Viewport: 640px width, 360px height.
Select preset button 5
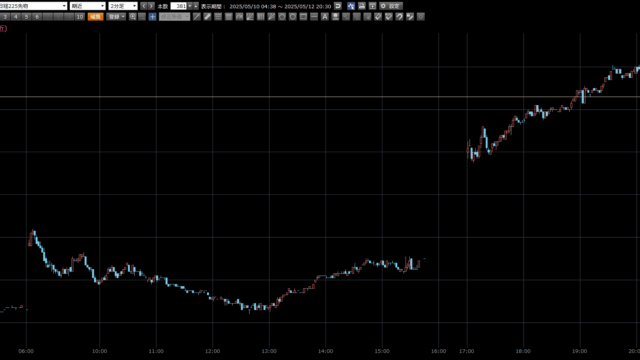pos(26,17)
